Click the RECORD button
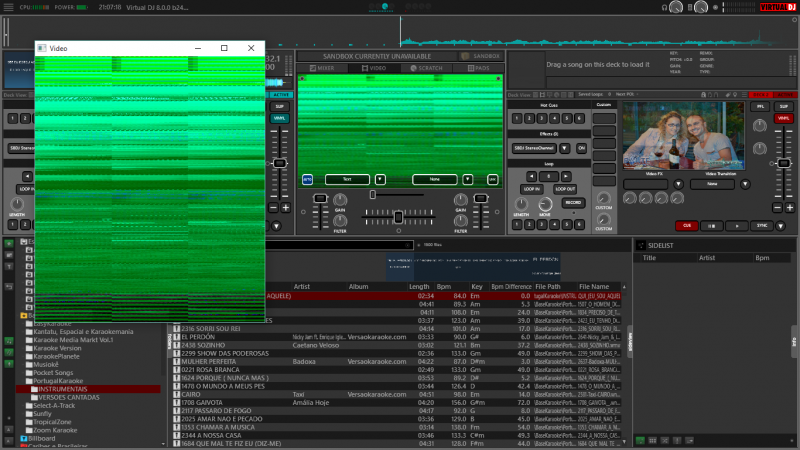Screen dimensions: 800x450 573,202
